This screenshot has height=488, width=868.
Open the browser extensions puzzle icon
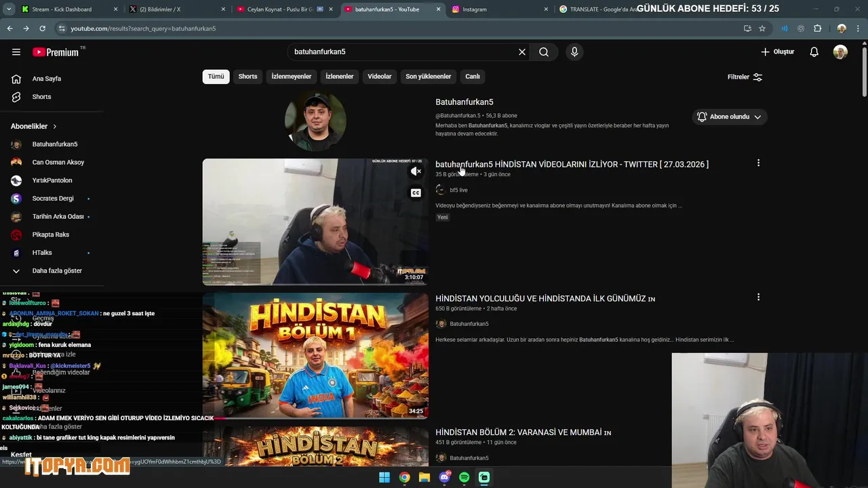(817, 28)
